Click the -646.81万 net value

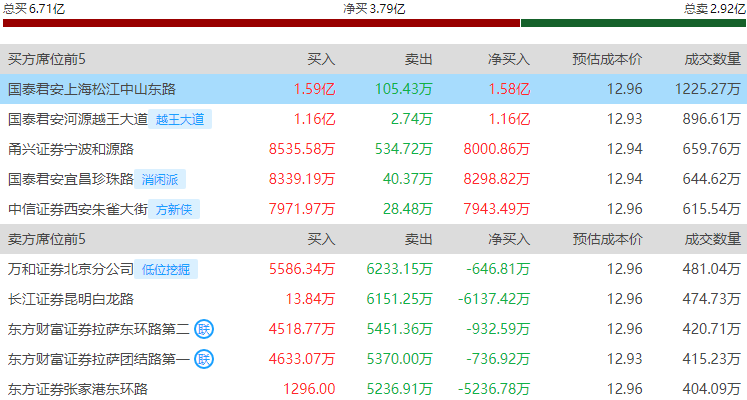tap(498, 269)
